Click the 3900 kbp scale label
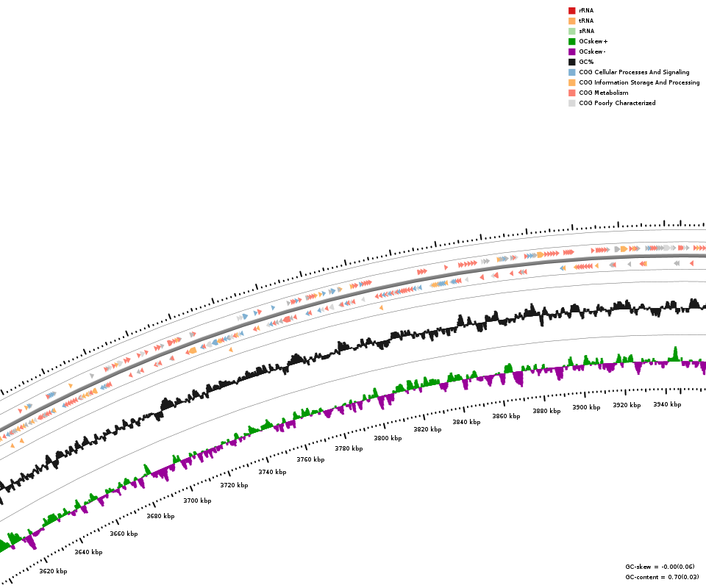The image size is (706, 588). pos(586,407)
